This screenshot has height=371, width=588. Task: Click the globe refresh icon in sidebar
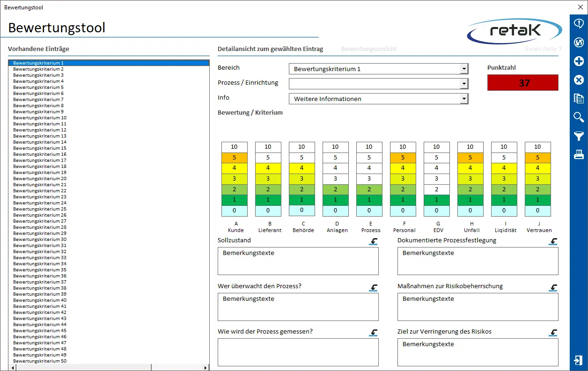click(579, 43)
